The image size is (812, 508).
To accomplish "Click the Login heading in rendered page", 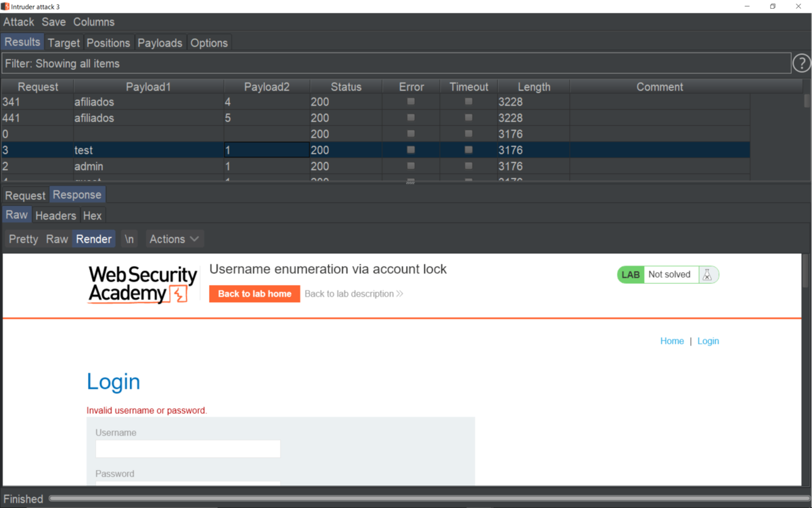I will pos(114,381).
